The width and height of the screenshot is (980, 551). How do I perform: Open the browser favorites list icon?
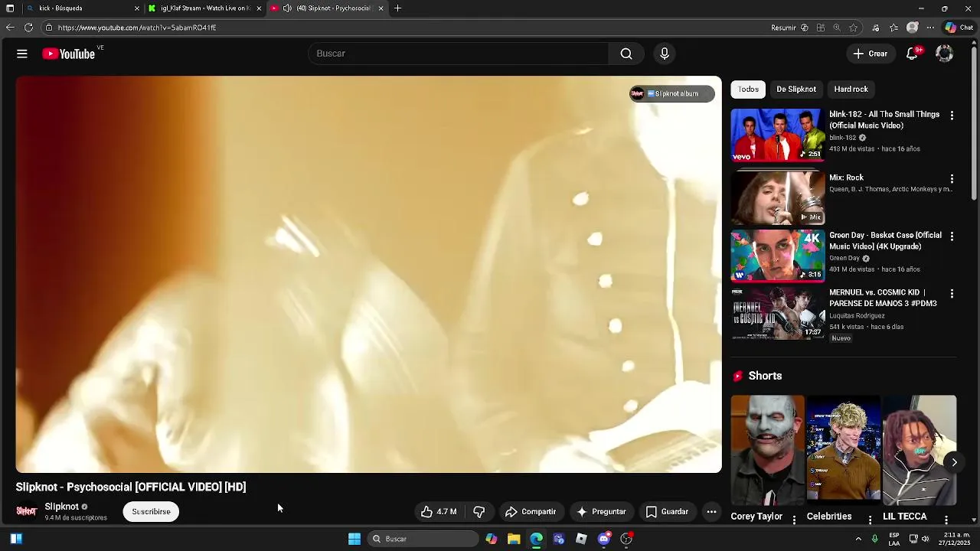click(x=893, y=28)
